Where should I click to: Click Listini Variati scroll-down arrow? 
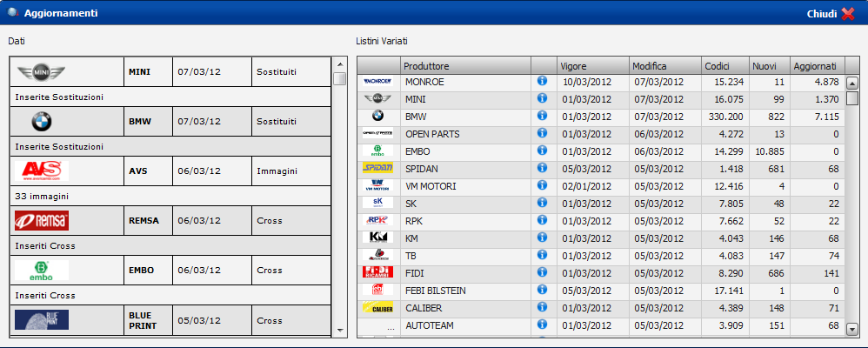pyautogui.click(x=852, y=329)
